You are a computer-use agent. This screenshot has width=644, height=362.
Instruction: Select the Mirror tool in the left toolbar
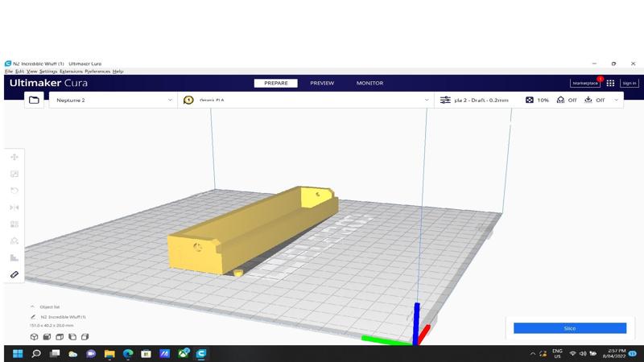coord(14,208)
